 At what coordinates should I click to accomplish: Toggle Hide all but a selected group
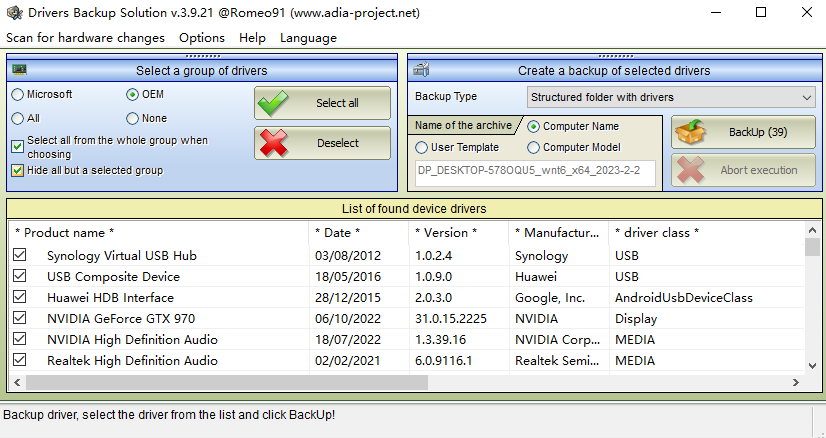click(18, 170)
